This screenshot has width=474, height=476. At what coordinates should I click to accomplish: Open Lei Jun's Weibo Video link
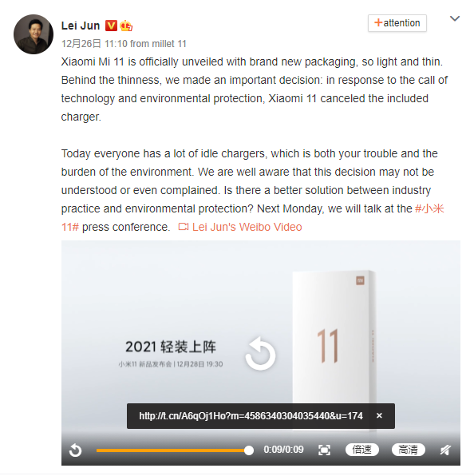point(247,227)
